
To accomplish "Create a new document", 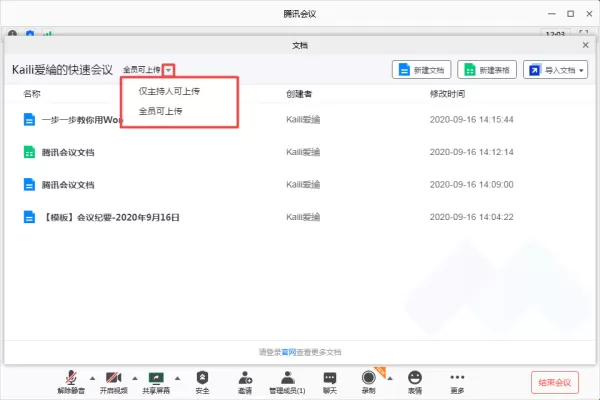I will pyautogui.click(x=421, y=70).
